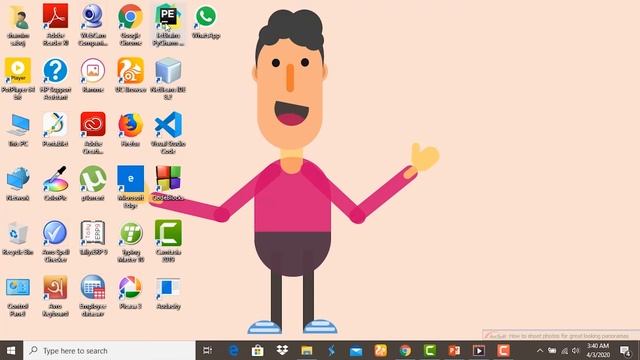The height and width of the screenshot is (360, 640).
Task: Select the circular picture-frame shortcut icon
Action: click(x=93, y=70)
